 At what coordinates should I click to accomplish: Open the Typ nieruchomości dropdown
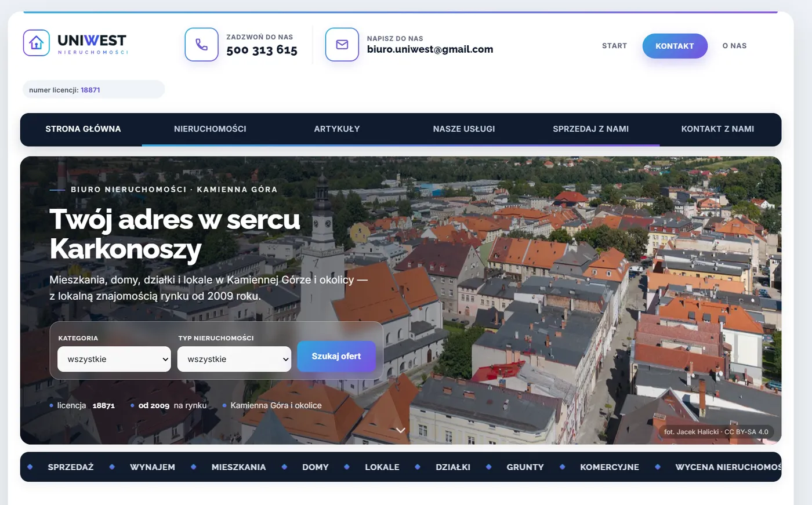234,359
